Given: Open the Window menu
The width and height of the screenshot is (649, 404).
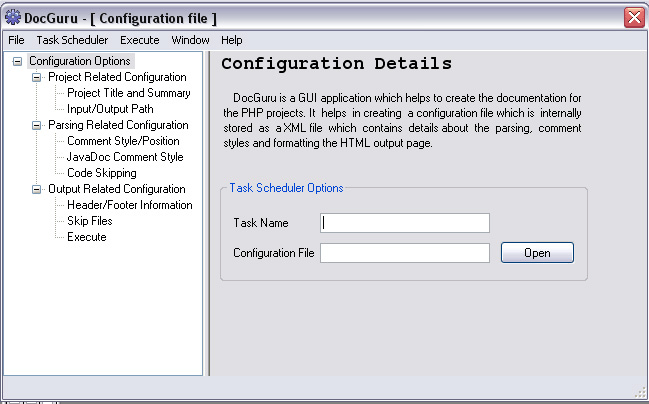Looking at the screenshot, I should pyautogui.click(x=190, y=40).
